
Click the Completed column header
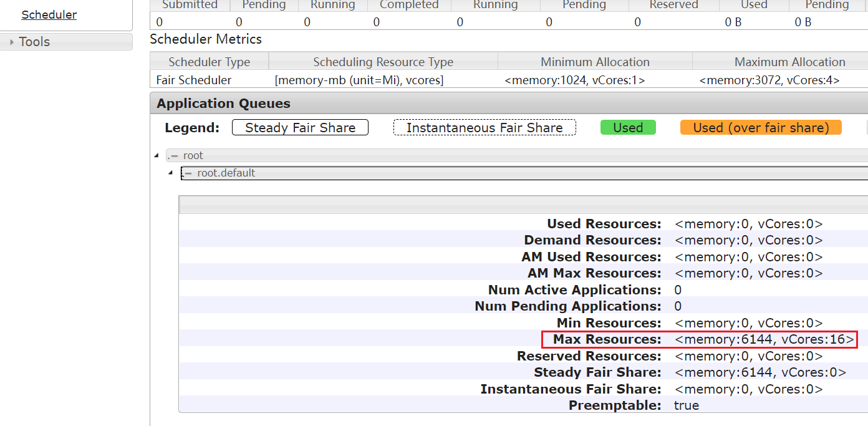click(409, 5)
